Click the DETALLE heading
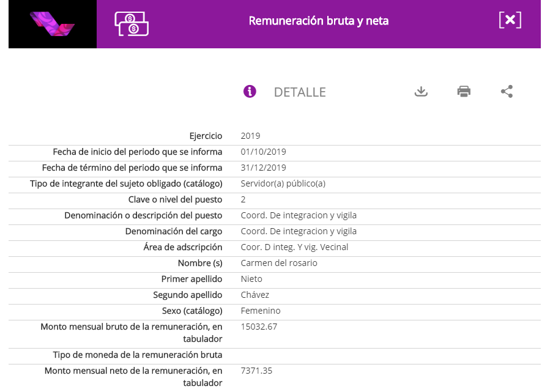 pos(300,92)
